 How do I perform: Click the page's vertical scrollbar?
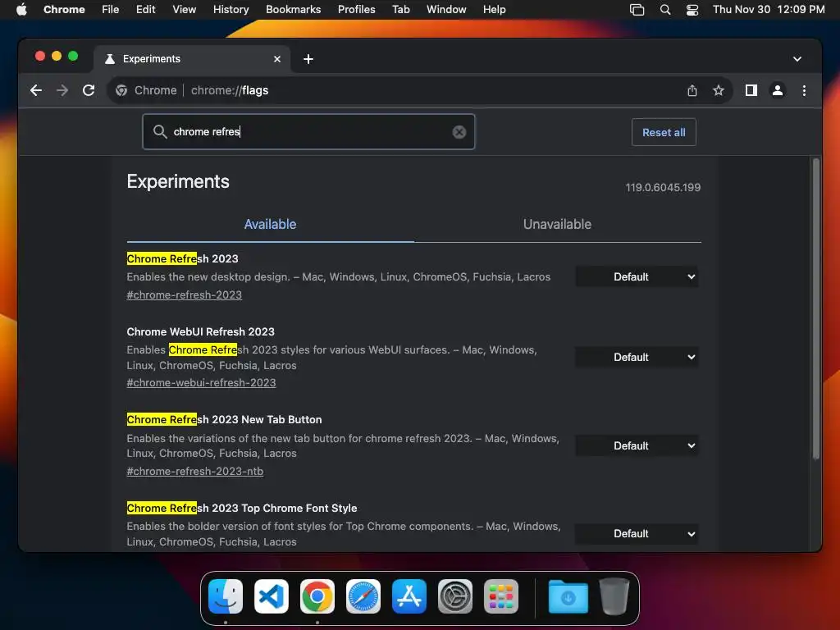(x=816, y=309)
